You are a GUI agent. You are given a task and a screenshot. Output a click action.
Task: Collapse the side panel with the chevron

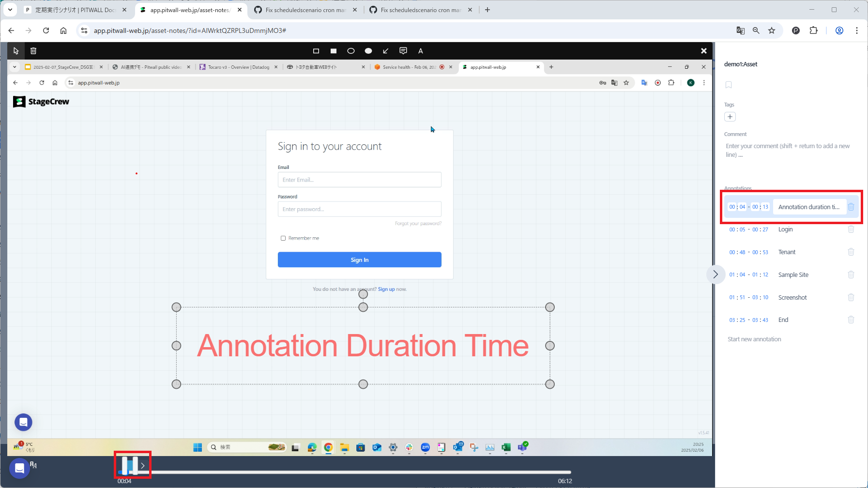(x=716, y=274)
